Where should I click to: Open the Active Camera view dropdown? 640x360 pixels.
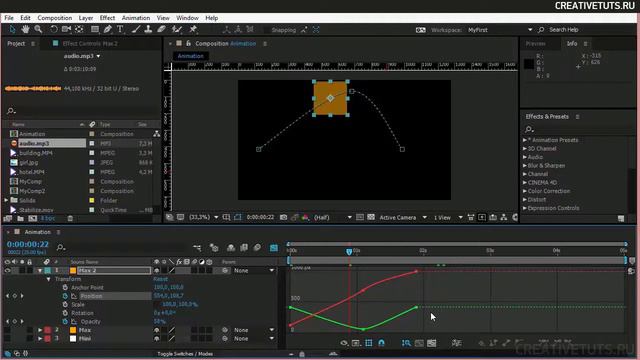[403, 218]
